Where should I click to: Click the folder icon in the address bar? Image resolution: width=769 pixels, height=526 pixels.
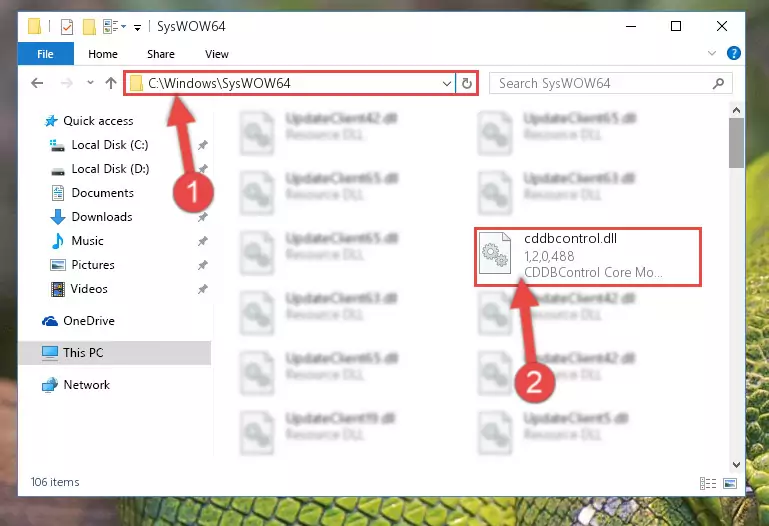tap(136, 83)
